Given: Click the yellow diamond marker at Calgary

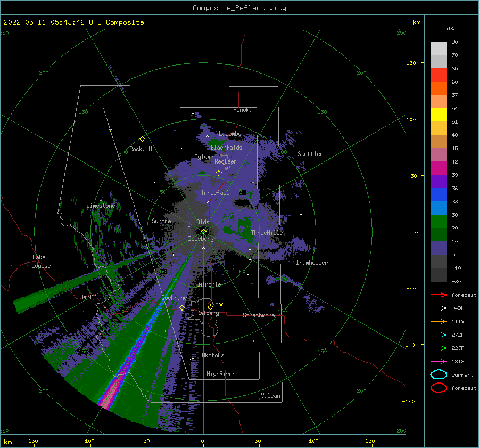Looking at the screenshot, I should [210, 307].
